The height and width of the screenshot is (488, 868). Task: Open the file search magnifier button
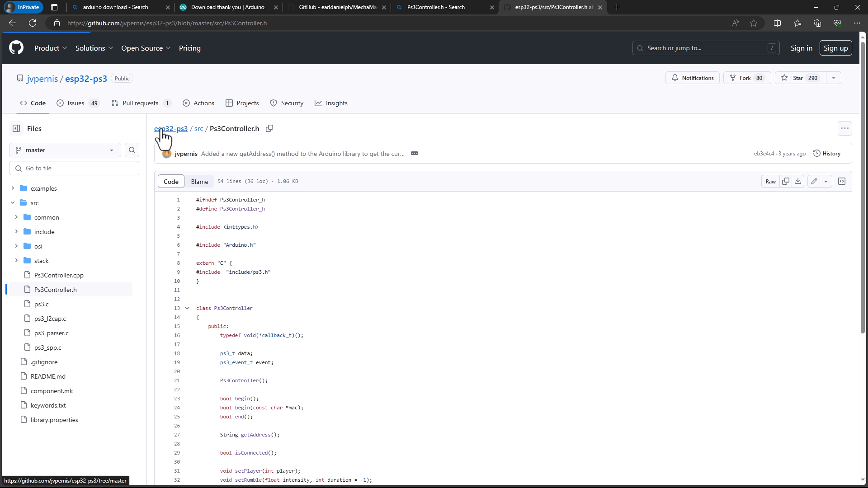pyautogui.click(x=132, y=150)
